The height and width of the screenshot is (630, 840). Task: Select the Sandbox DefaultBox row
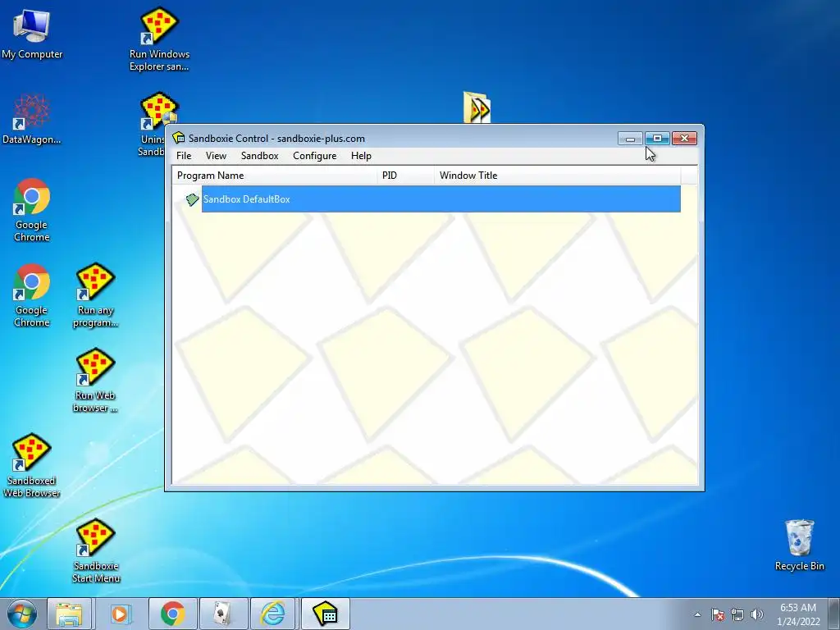click(x=441, y=199)
